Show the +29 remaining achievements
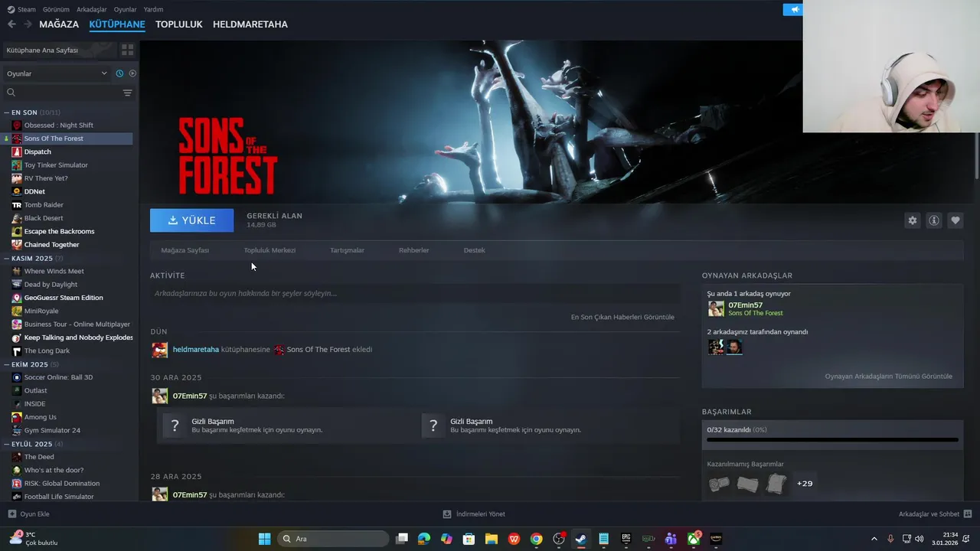The width and height of the screenshot is (980, 551). [x=805, y=484]
